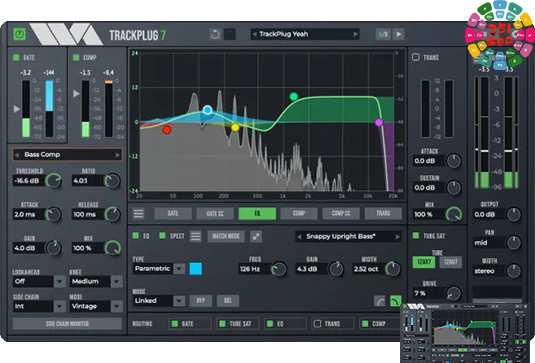Click the A/B compare button

(383, 34)
